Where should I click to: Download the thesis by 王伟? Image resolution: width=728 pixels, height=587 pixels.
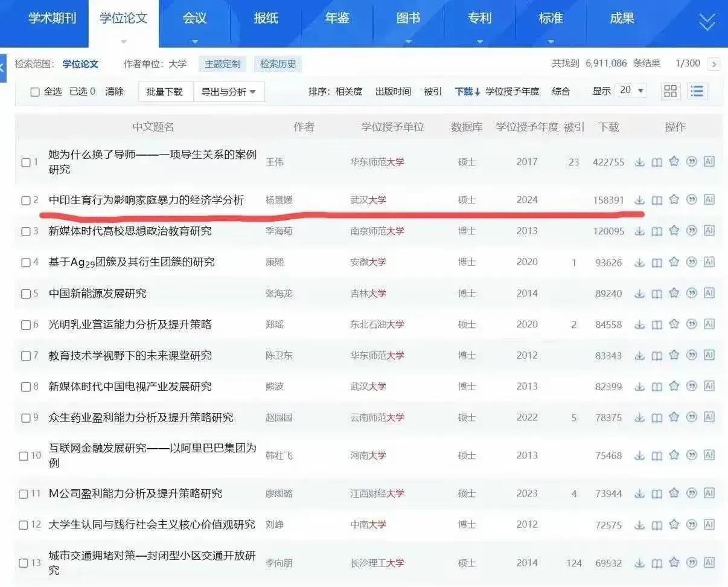pos(639,162)
